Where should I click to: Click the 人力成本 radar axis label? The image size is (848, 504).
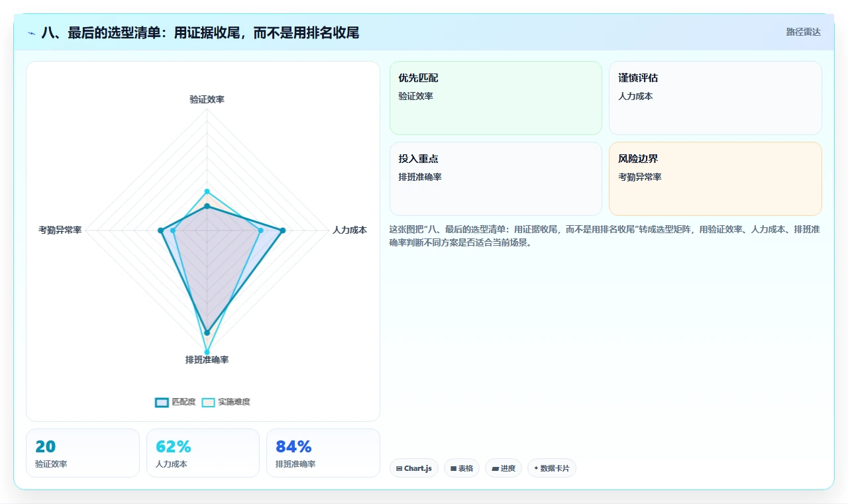click(x=350, y=230)
